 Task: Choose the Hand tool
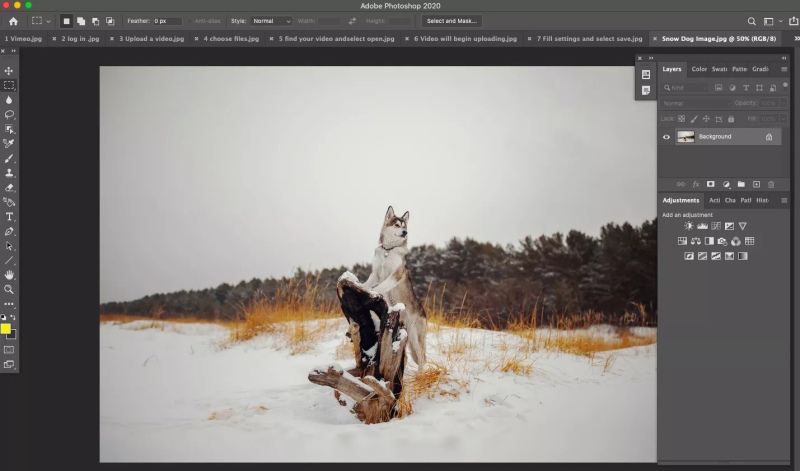9,275
